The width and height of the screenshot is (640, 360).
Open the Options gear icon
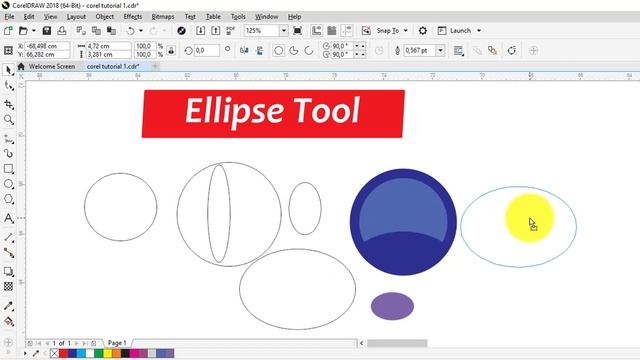(423, 31)
